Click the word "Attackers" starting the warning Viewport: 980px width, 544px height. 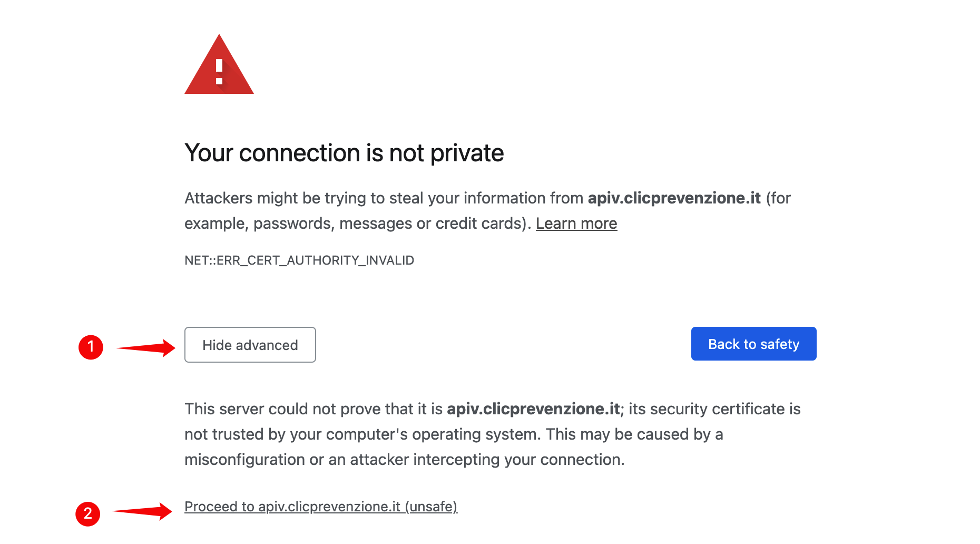[x=219, y=198]
